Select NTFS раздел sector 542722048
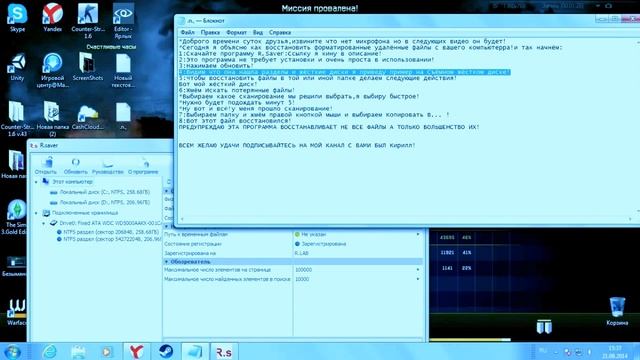Image resolution: width=640 pixels, height=360 pixels. point(109,239)
